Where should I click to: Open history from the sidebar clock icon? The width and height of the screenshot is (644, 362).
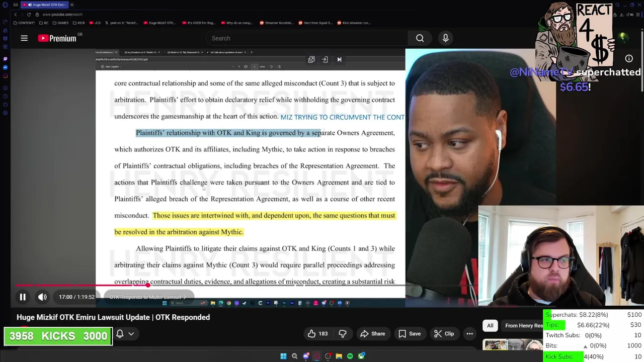5,96
